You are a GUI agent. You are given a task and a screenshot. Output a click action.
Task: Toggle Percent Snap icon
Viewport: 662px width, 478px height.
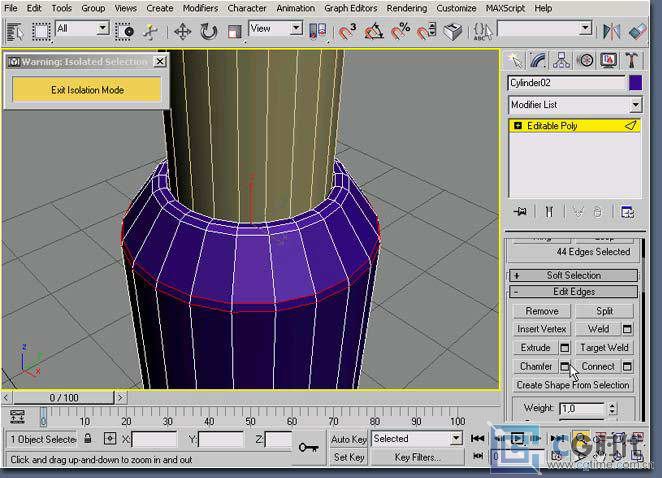coord(400,32)
